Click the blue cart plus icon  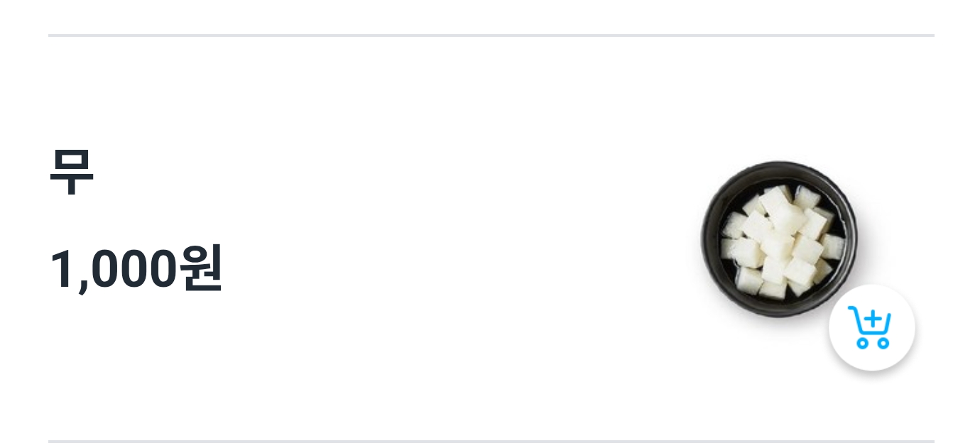click(x=871, y=327)
